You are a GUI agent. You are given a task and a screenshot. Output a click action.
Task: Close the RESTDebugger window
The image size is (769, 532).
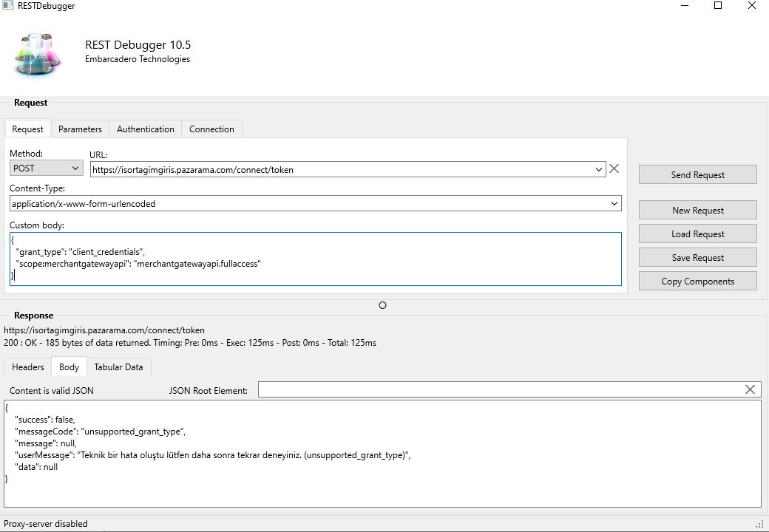coord(752,5)
